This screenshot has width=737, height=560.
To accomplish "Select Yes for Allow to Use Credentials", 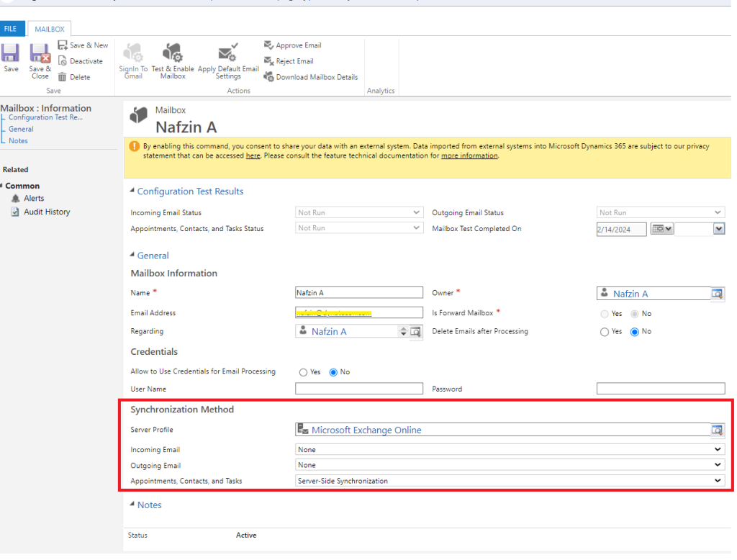I will [303, 372].
